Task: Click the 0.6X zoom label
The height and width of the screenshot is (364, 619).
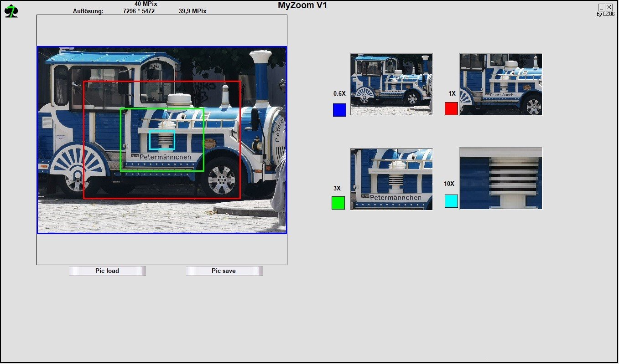Action: (x=339, y=93)
